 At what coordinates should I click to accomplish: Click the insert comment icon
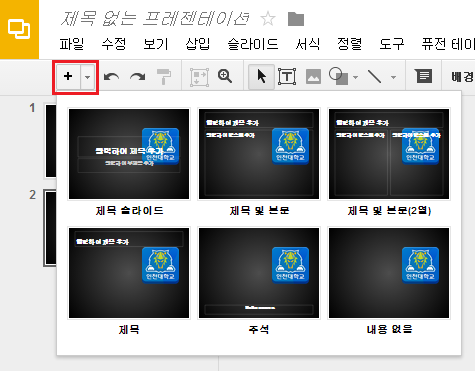[x=423, y=76]
